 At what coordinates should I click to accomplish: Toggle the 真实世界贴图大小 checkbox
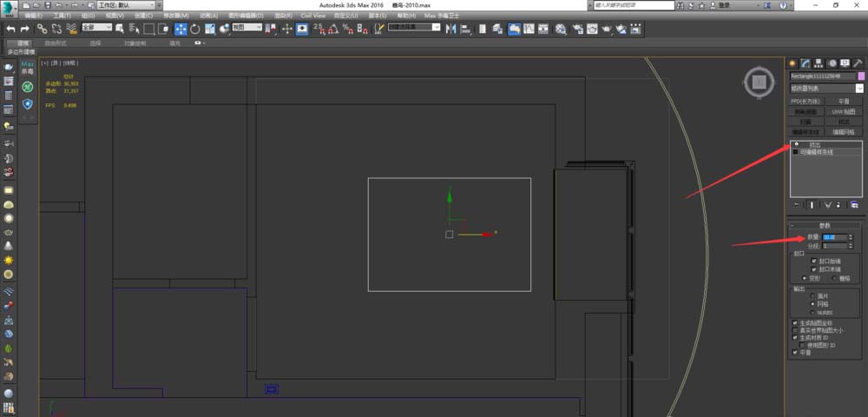pyautogui.click(x=795, y=330)
